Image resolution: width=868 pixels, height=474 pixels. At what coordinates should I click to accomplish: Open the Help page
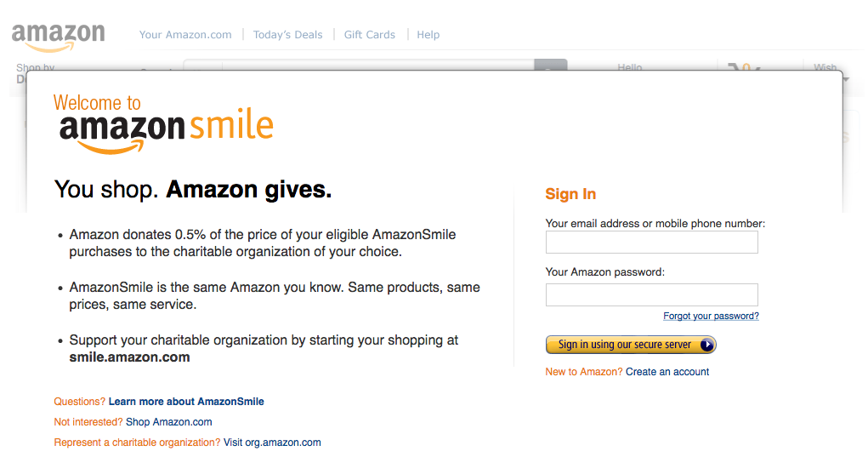pos(428,34)
